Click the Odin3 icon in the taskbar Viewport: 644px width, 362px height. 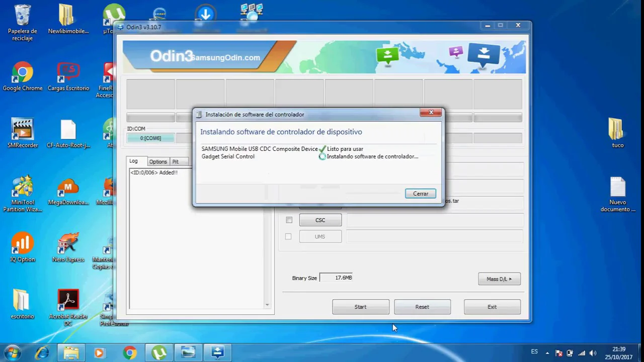[x=218, y=352]
